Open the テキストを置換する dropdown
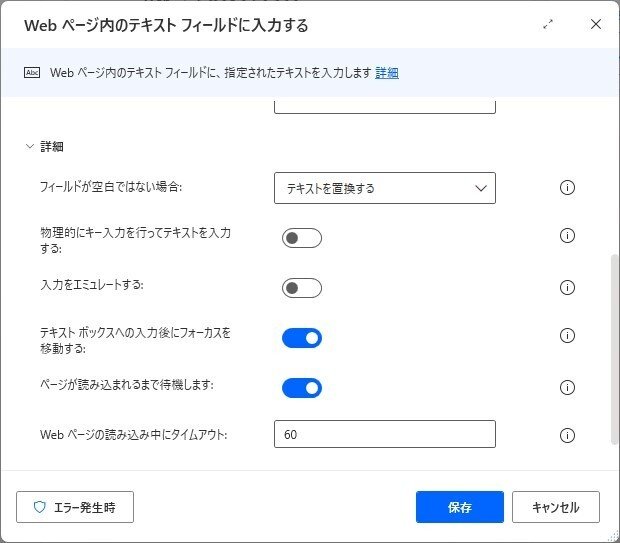This screenshot has width=620, height=543. 385,188
